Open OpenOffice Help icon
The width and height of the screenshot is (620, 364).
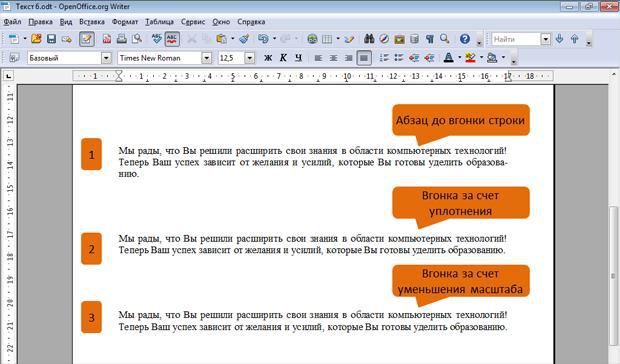(465, 39)
